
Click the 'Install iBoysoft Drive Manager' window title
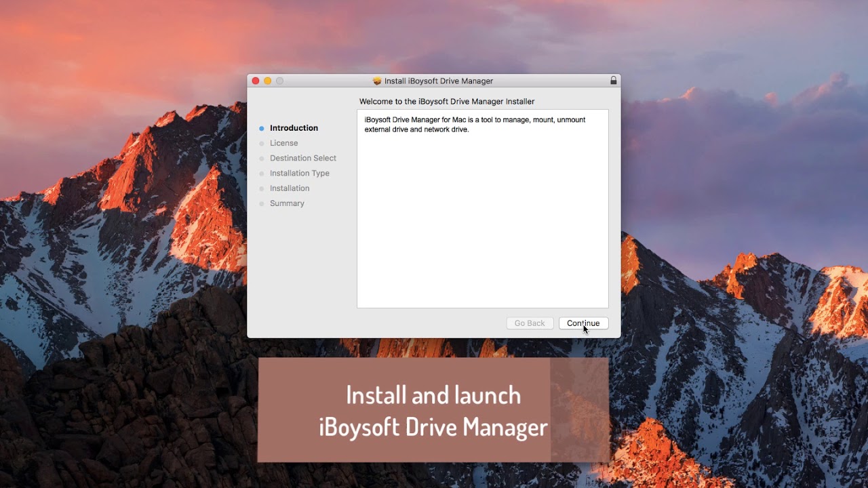tap(439, 81)
